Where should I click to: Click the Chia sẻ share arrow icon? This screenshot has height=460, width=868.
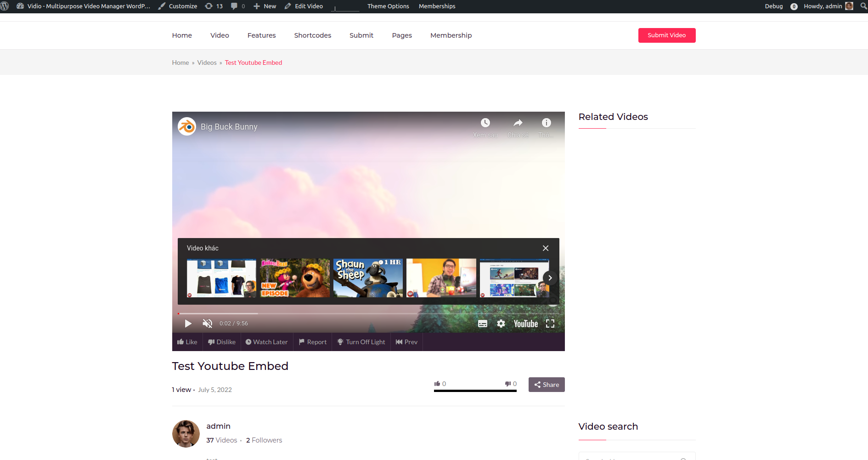(x=518, y=123)
